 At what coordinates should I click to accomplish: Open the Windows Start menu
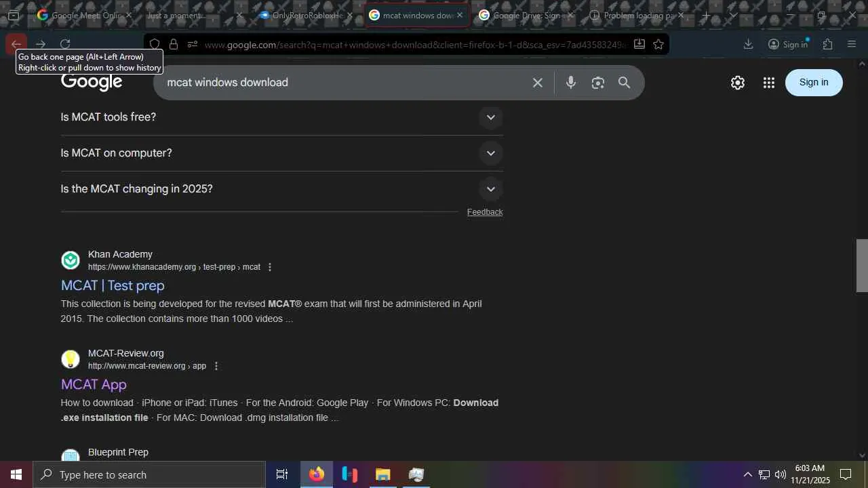[16, 474]
